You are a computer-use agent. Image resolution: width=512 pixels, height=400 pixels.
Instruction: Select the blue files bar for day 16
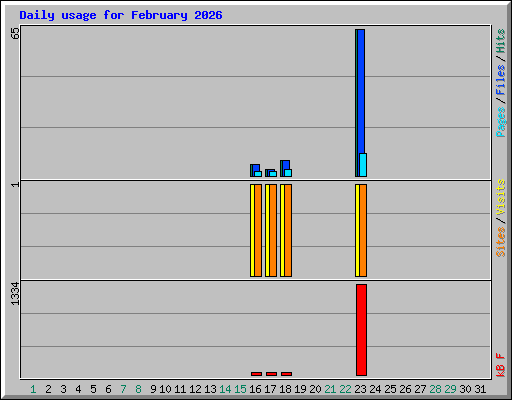pyautogui.click(x=256, y=168)
